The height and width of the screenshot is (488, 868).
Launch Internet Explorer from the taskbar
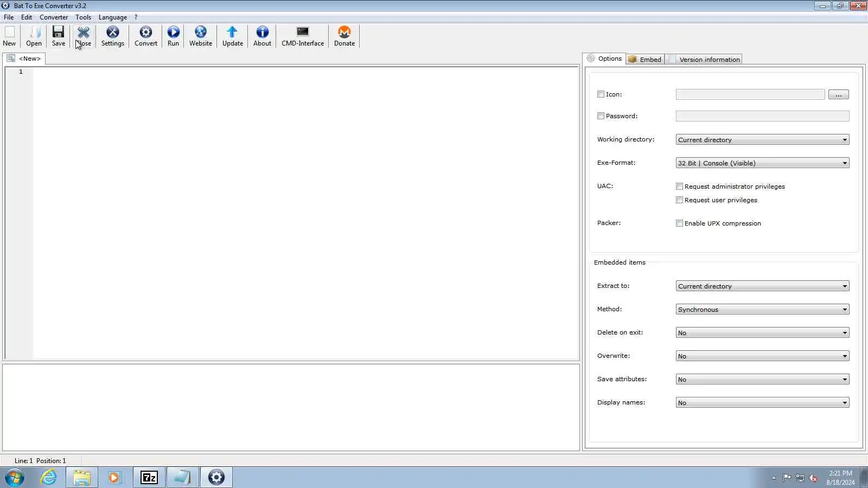click(x=49, y=478)
